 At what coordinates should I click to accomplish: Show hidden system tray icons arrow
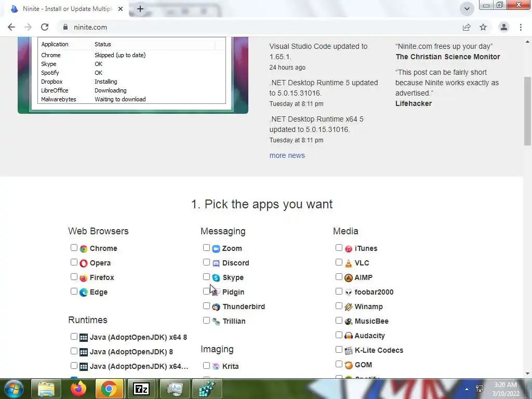(467, 389)
